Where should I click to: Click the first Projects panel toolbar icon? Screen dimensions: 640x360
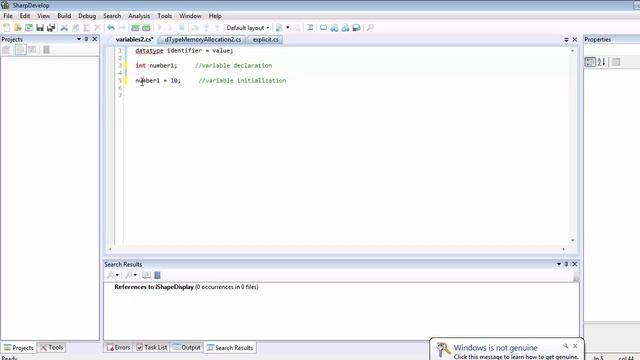point(7,50)
